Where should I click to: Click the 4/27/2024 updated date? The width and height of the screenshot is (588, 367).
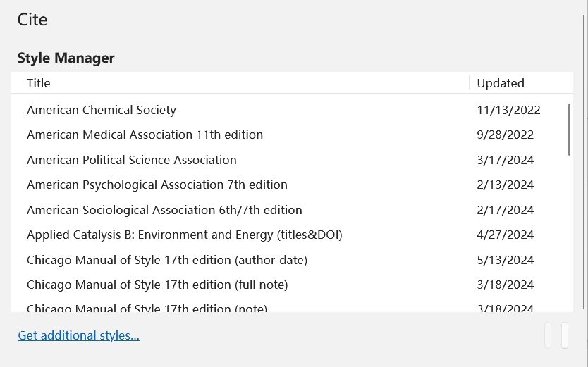point(505,235)
